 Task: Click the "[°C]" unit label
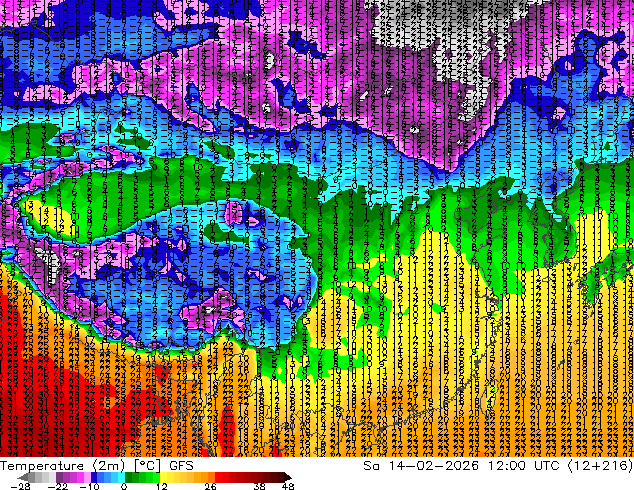[x=147, y=466]
